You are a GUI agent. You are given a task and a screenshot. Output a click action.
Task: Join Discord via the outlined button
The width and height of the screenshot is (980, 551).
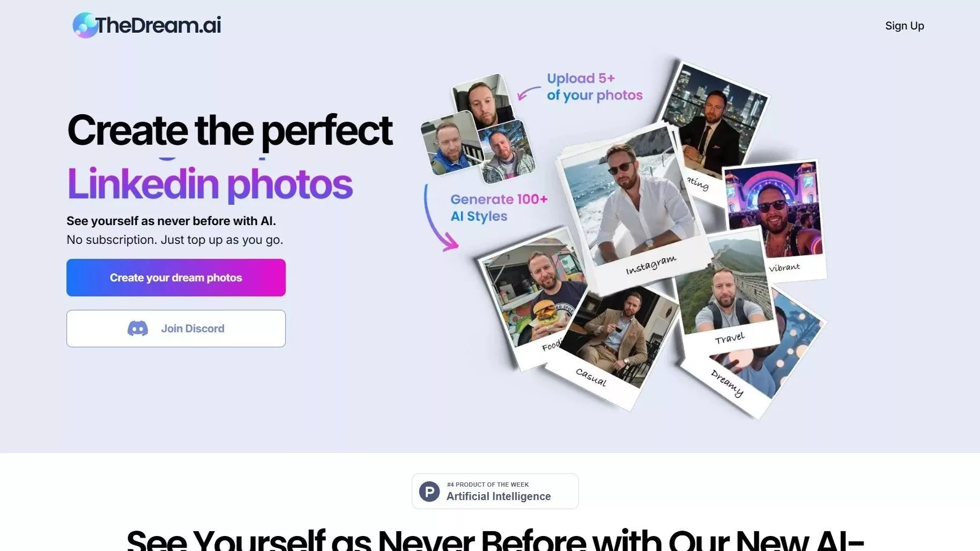[x=176, y=329]
